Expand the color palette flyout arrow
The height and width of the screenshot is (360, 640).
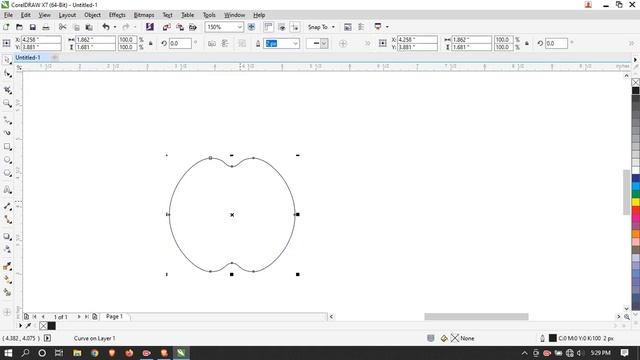tap(635, 60)
